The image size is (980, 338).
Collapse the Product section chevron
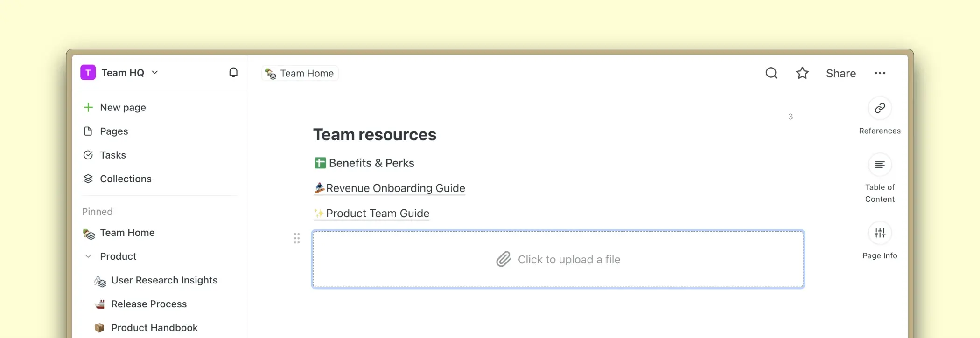click(x=88, y=256)
